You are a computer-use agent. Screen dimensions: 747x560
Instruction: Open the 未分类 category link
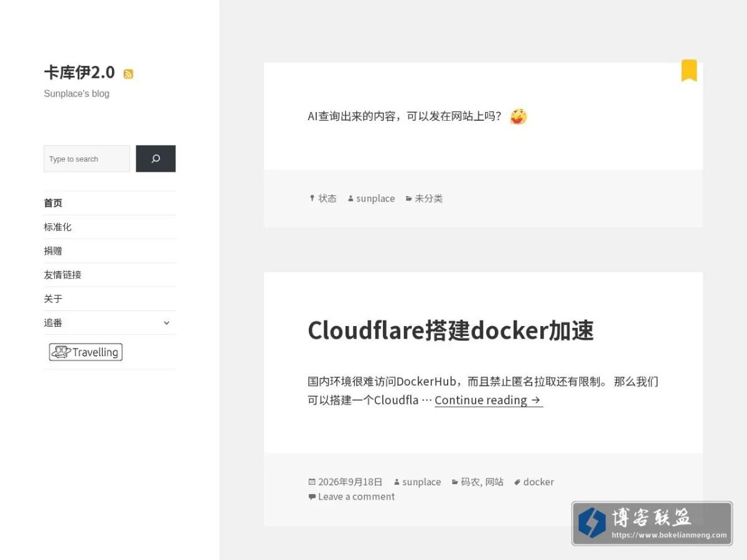coord(429,198)
